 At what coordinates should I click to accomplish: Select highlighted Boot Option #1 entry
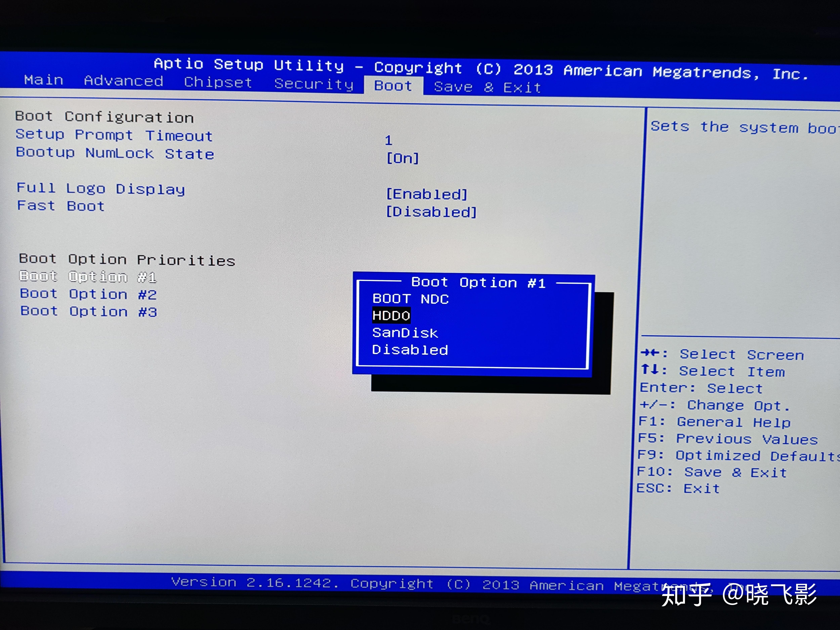[88, 277]
